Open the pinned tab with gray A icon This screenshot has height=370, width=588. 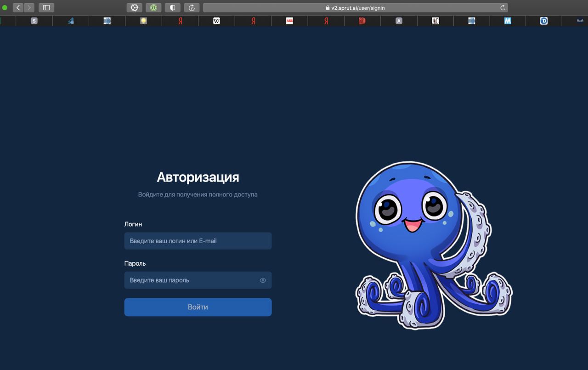pos(399,21)
